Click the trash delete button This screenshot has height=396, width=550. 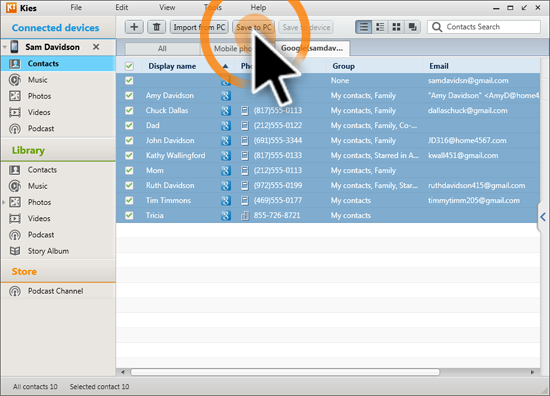[156, 27]
